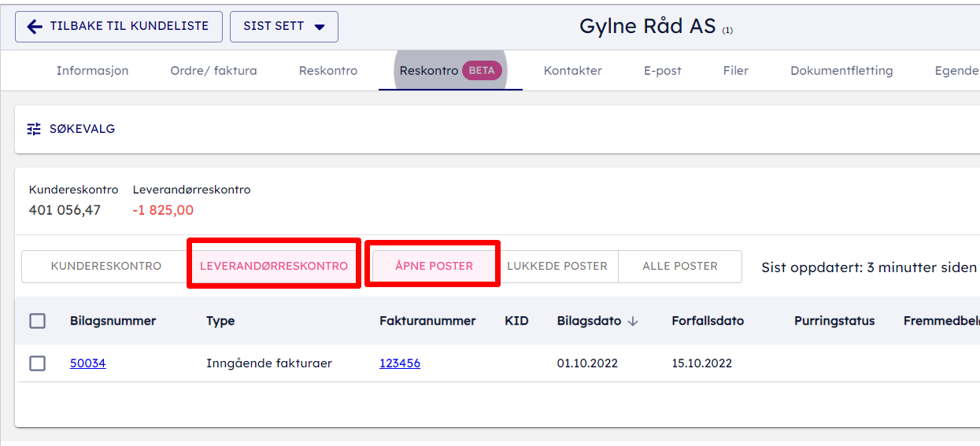Viewport: 980px width, 446px height.
Task: Go to the Kontakter tab
Action: 572,71
